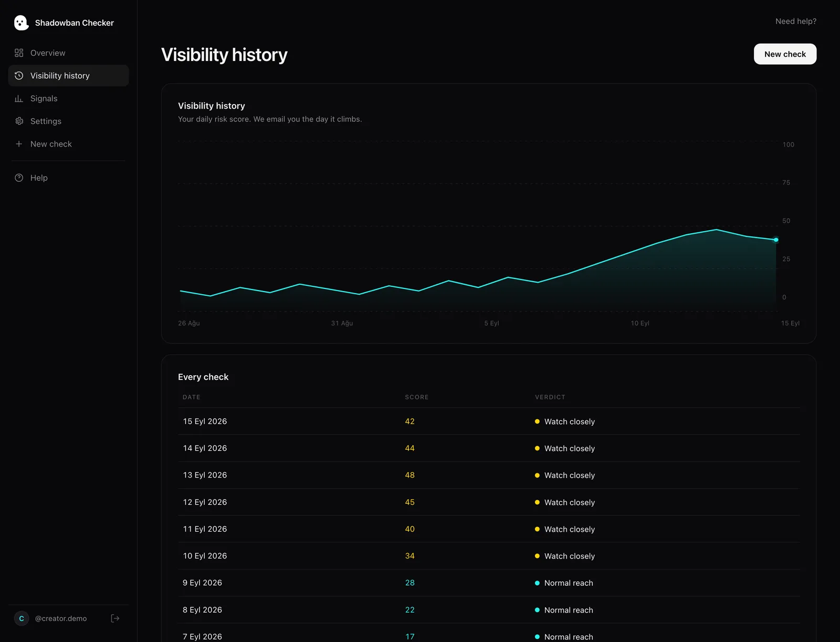Select the 14 Eyl 2026 row date
This screenshot has width=840, height=642.
[205, 448]
